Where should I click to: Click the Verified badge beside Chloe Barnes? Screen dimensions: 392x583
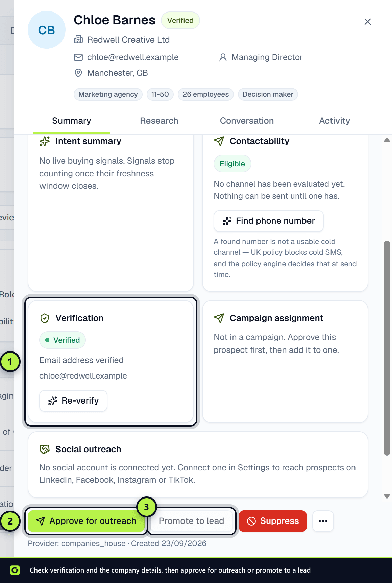point(180,20)
